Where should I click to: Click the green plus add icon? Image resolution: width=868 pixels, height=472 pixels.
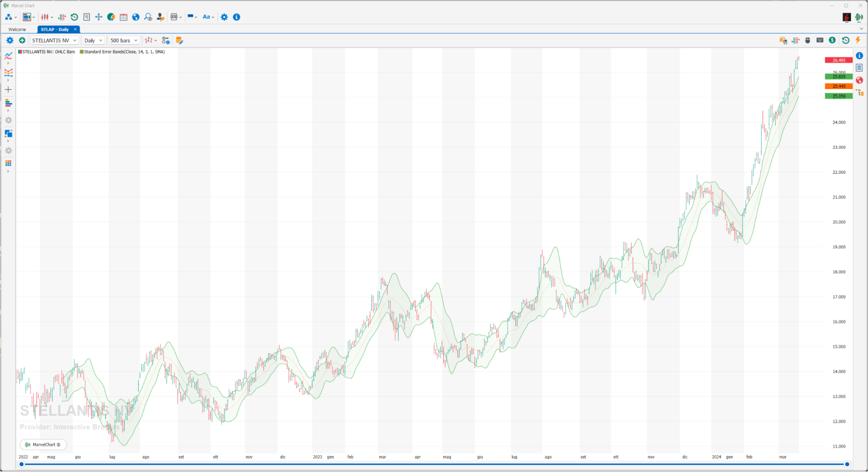coord(22,40)
